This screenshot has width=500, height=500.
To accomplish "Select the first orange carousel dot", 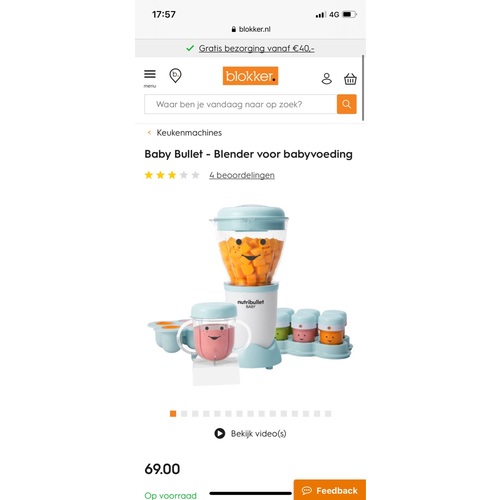I will pyautogui.click(x=173, y=414).
